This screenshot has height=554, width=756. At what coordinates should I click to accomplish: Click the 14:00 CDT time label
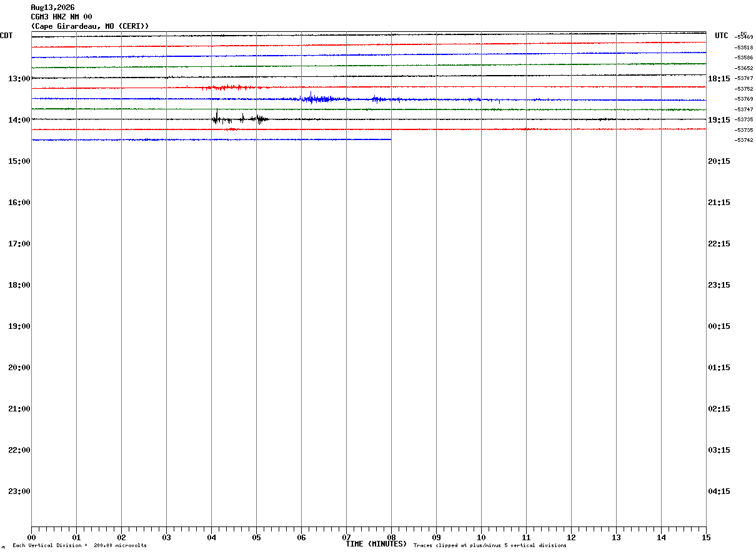point(19,120)
